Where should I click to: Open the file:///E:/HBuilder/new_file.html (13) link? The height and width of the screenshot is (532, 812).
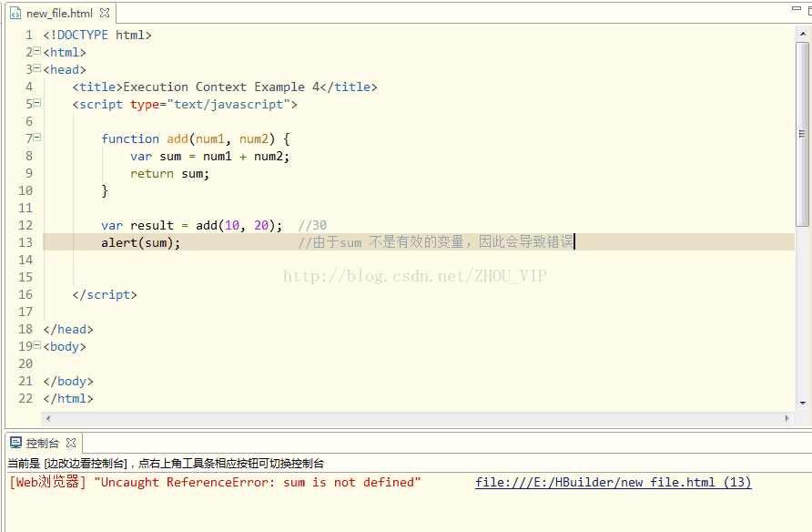[x=614, y=482]
